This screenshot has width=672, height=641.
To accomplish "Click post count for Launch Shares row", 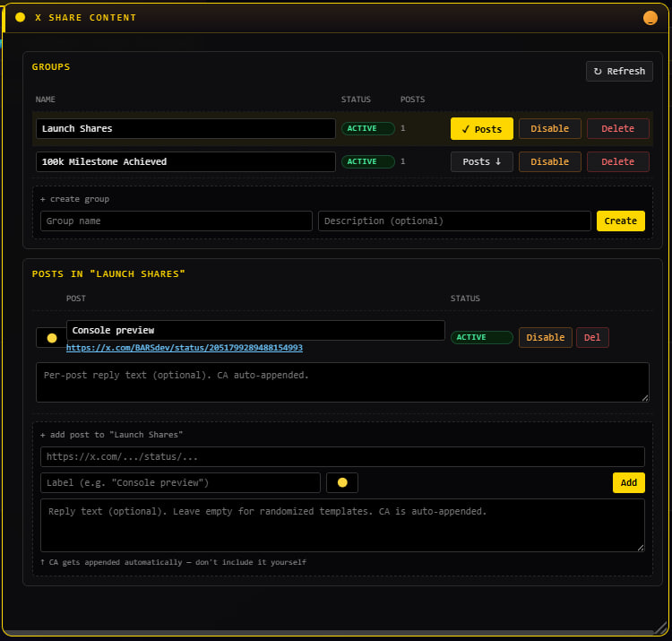I will click(403, 128).
